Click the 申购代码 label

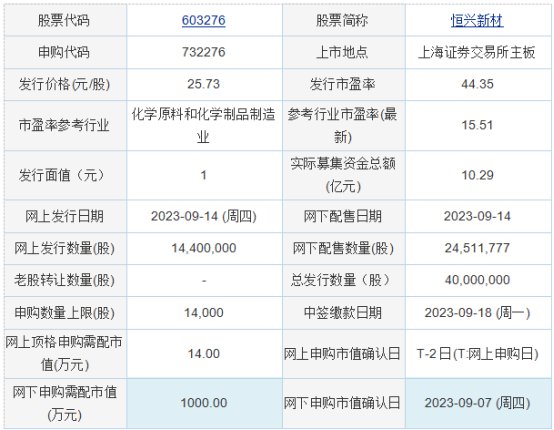coord(64,52)
